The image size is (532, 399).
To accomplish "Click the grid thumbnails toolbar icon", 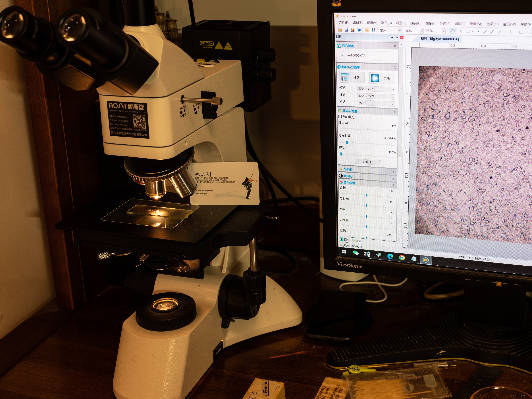I will point(373,30).
